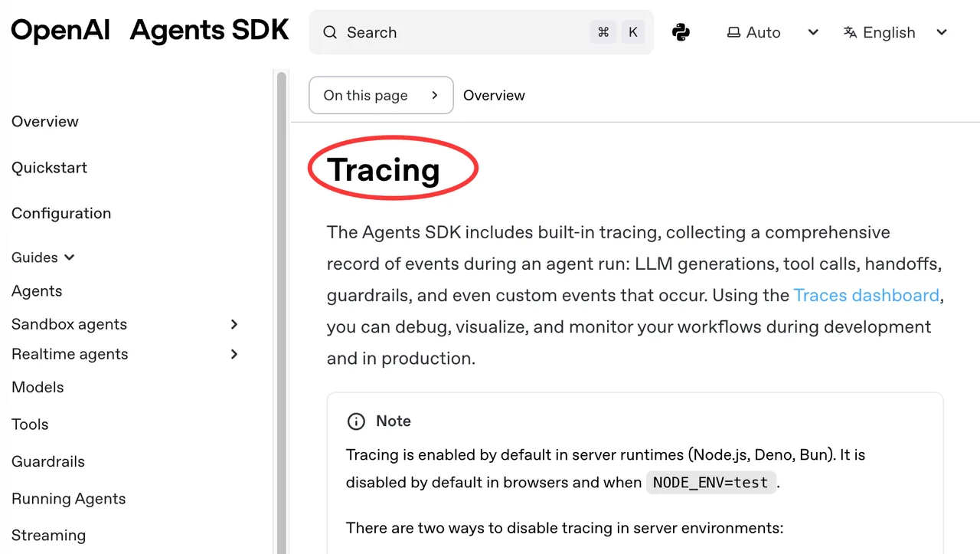
Task: Open the Streaming guide
Action: [x=49, y=536]
